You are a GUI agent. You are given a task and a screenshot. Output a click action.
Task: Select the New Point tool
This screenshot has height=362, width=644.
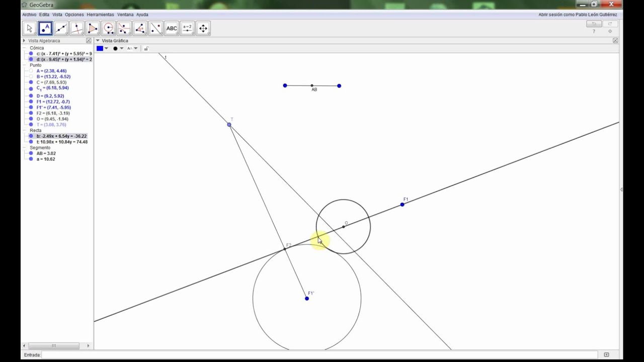(x=45, y=28)
